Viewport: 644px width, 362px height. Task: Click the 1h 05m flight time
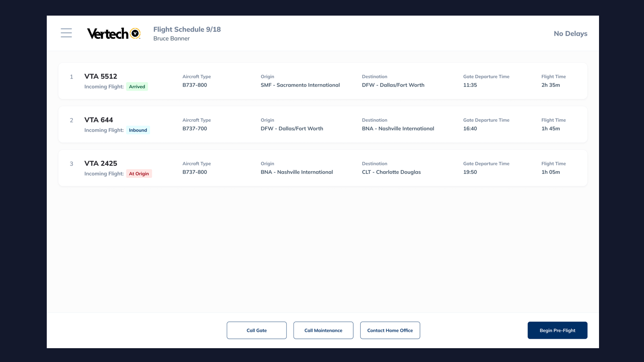pyautogui.click(x=550, y=172)
